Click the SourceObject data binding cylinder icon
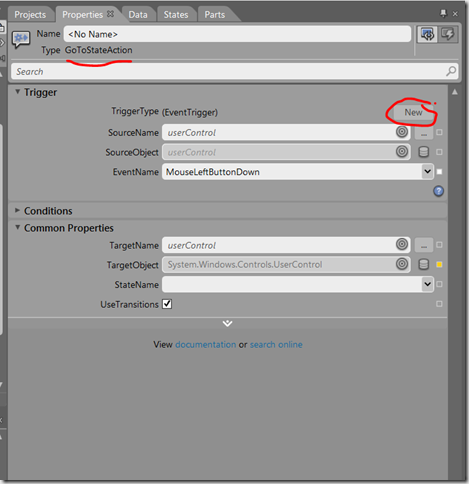The height and width of the screenshot is (484, 469). pyautogui.click(x=424, y=152)
